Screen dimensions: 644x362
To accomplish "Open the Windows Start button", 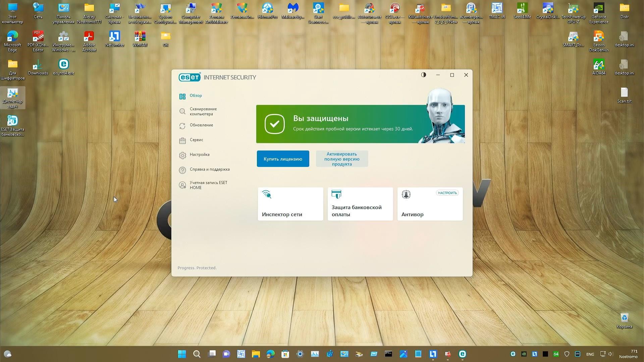I will [182, 354].
